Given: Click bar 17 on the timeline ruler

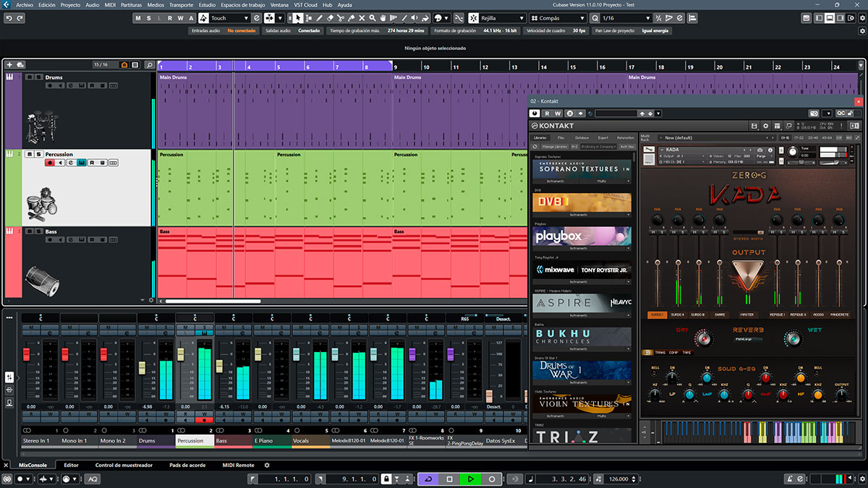Looking at the screenshot, I should tap(631, 67).
